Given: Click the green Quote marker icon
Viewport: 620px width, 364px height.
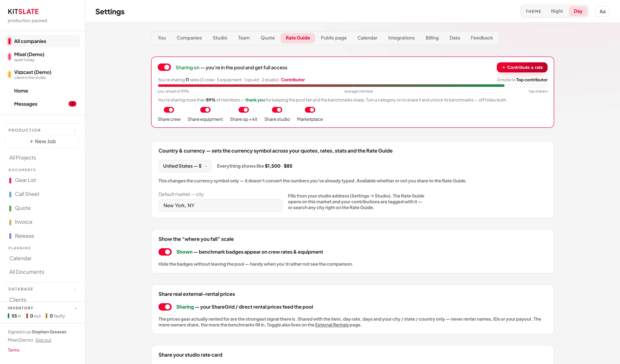Looking at the screenshot, I should click(10, 208).
